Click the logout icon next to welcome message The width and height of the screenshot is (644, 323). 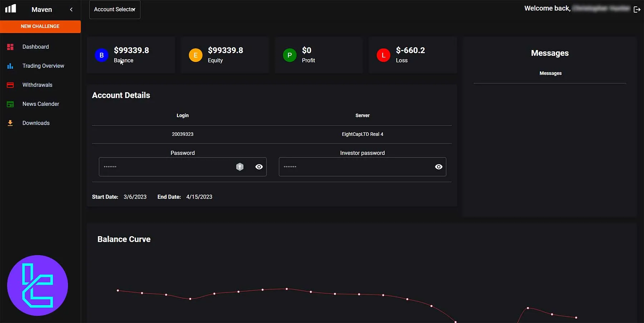(x=638, y=9)
